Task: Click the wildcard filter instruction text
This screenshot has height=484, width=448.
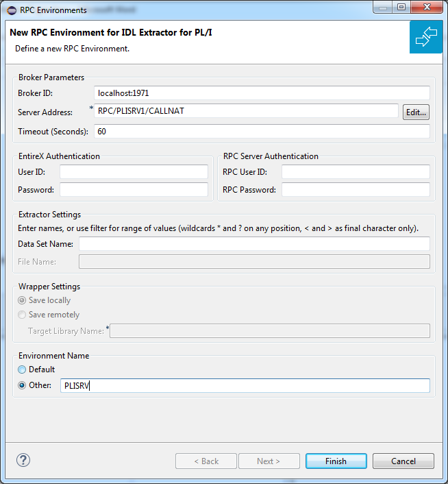Action: [218, 228]
